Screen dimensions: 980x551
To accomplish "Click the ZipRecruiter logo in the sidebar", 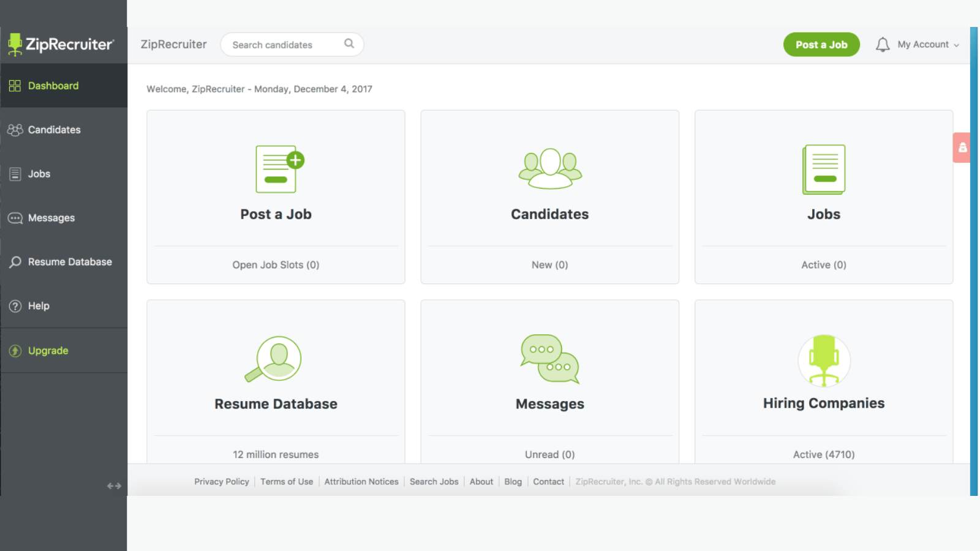I will 61,45.
